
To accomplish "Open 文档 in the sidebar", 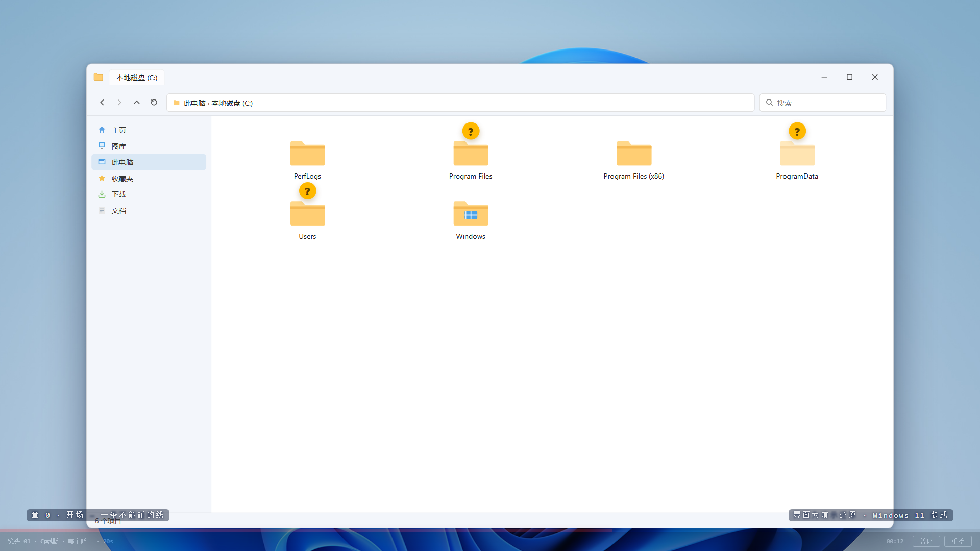I will (149, 211).
